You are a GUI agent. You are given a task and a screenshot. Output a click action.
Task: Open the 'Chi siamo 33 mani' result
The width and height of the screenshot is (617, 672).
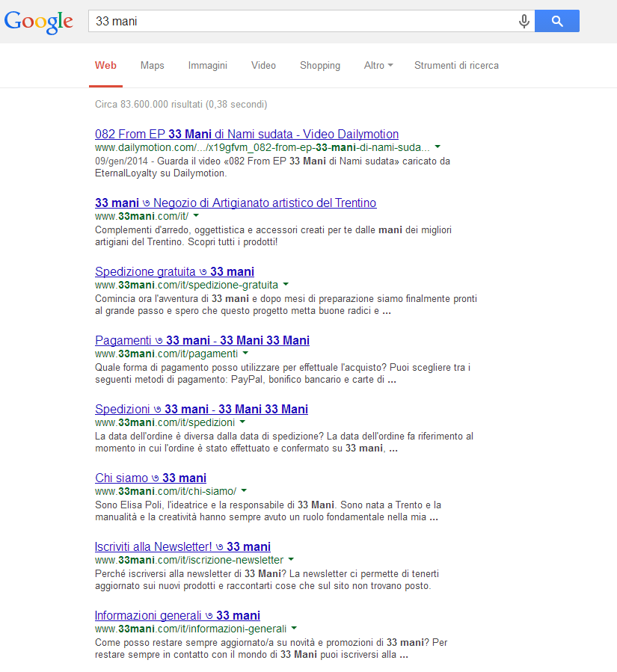tap(150, 478)
